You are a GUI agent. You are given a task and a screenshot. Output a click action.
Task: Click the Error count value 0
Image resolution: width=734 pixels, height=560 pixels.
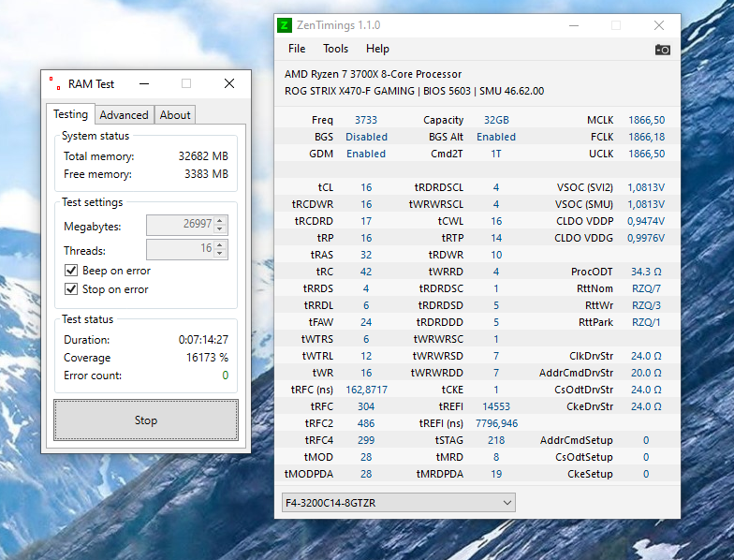225,375
